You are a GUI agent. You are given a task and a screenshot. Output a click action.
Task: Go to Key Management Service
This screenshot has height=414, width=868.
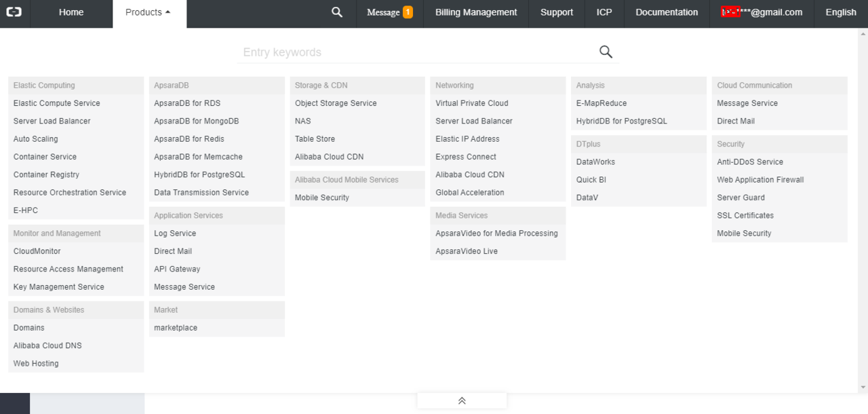[59, 287]
